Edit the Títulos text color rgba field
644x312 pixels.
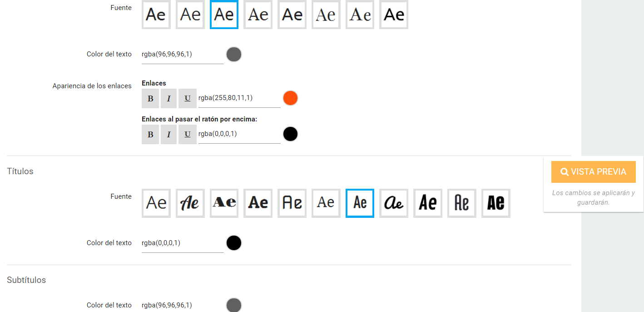[x=183, y=243]
